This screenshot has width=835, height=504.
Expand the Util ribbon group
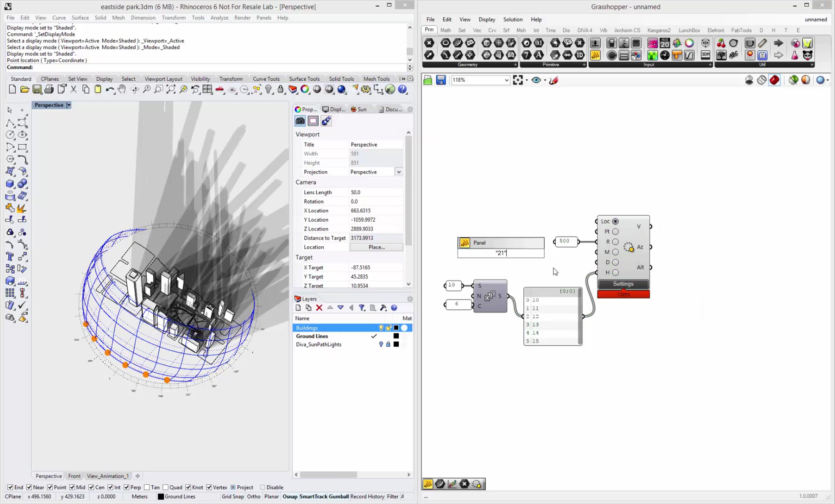pos(812,65)
